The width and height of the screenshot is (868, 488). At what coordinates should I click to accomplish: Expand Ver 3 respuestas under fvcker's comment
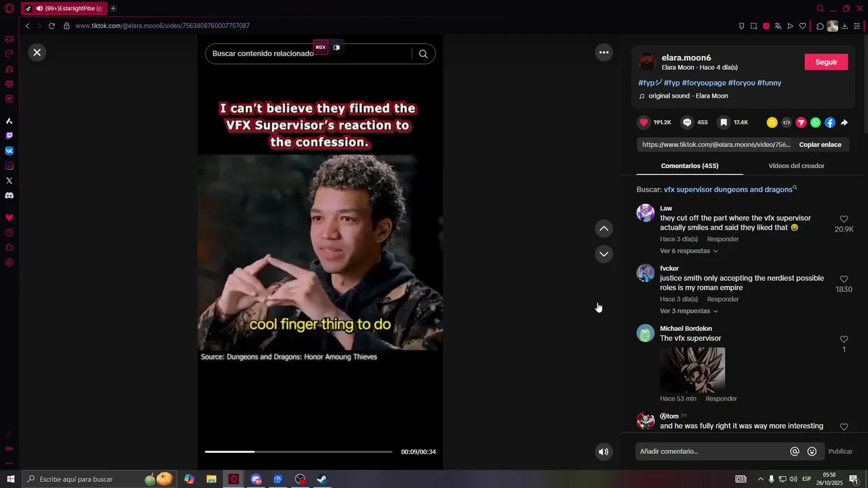pyautogui.click(x=688, y=311)
